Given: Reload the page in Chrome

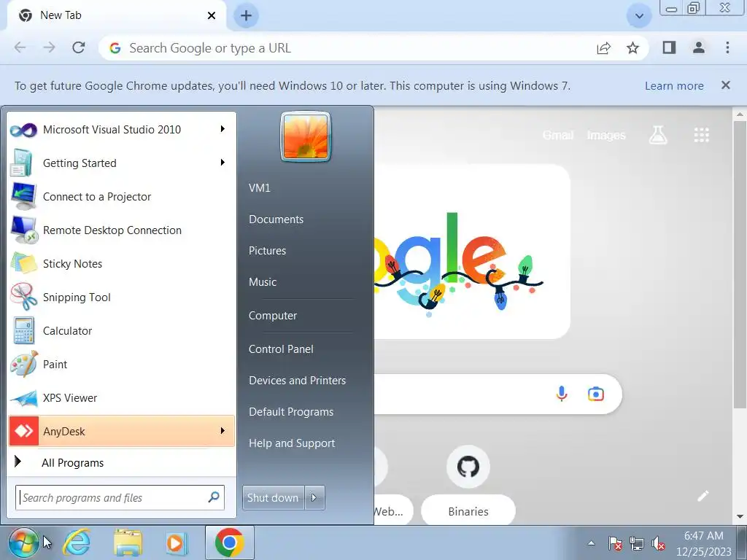Looking at the screenshot, I should coord(79,47).
